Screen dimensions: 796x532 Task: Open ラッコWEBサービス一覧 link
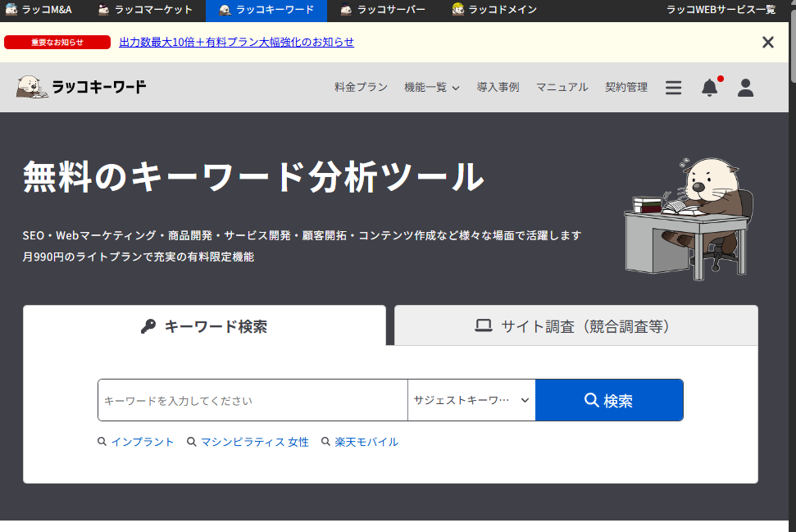(721, 10)
